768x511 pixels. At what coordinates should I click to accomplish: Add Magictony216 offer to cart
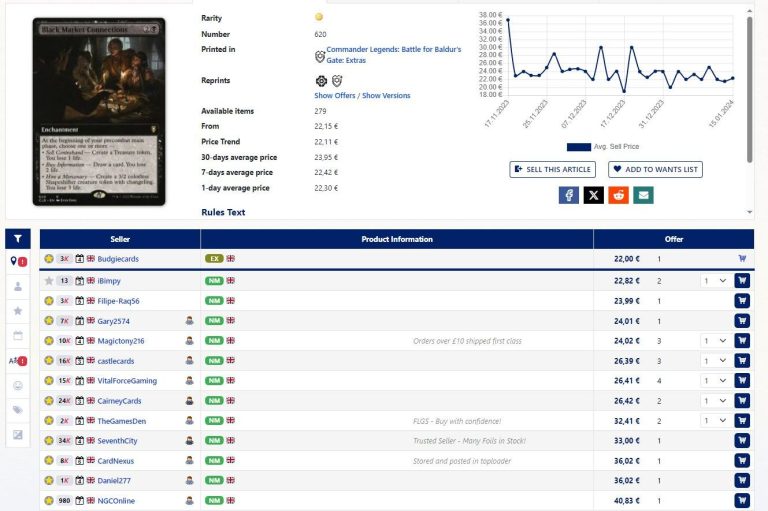click(x=742, y=341)
